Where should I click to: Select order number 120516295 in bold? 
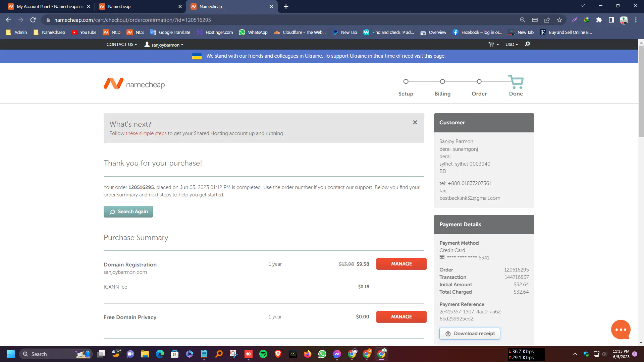pyautogui.click(x=141, y=187)
